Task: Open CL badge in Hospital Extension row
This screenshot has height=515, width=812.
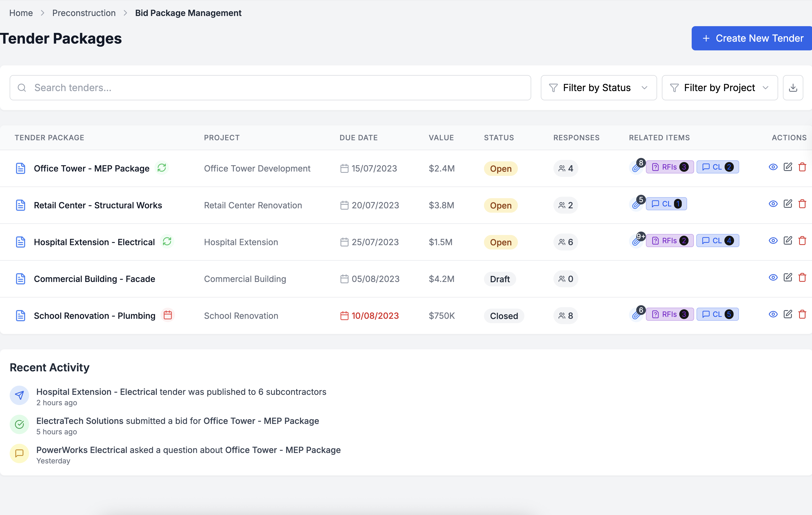Action: 718,241
